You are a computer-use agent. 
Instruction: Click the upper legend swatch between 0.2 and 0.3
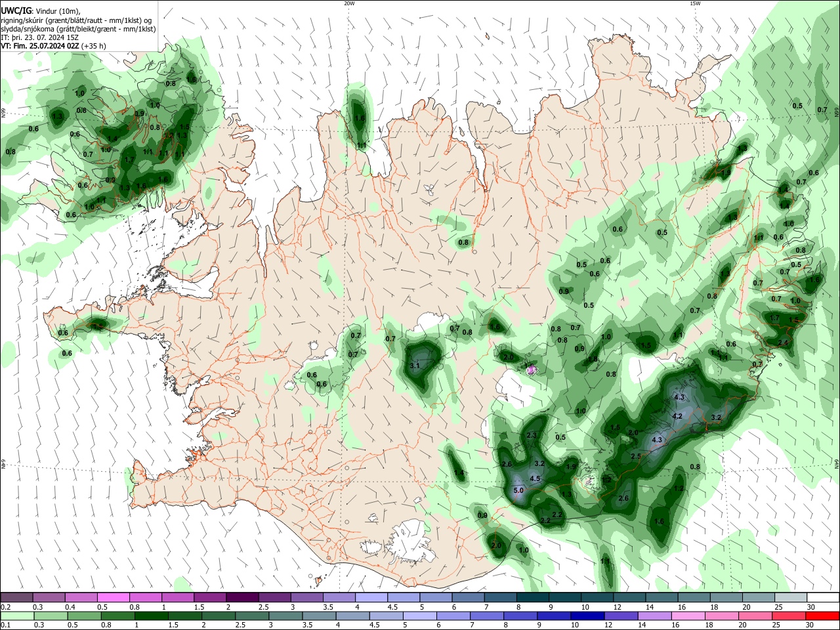(x=16, y=597)
